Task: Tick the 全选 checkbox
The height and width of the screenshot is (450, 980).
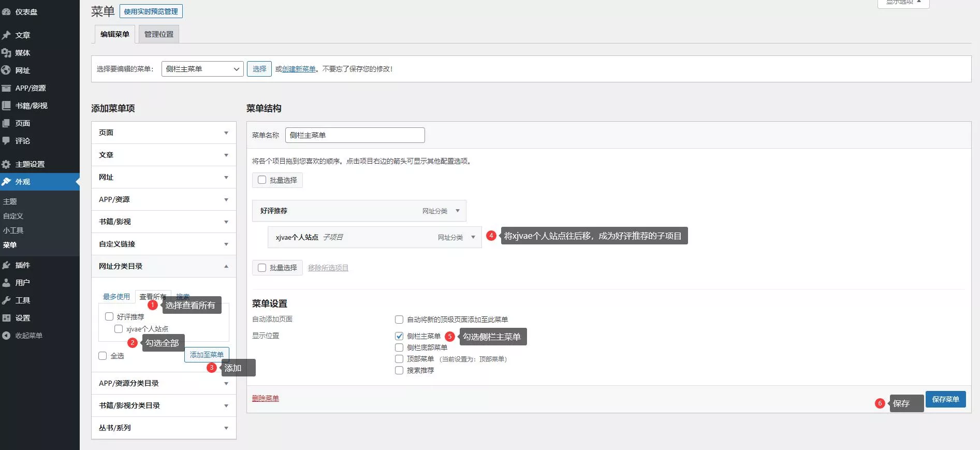Action: tap(103, 356)
